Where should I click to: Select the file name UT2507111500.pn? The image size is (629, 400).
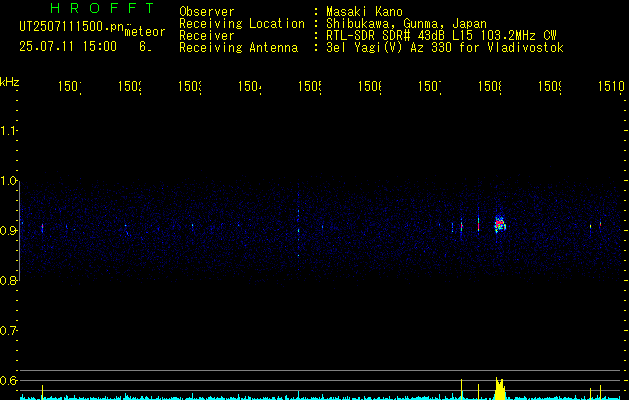point(72,26)
